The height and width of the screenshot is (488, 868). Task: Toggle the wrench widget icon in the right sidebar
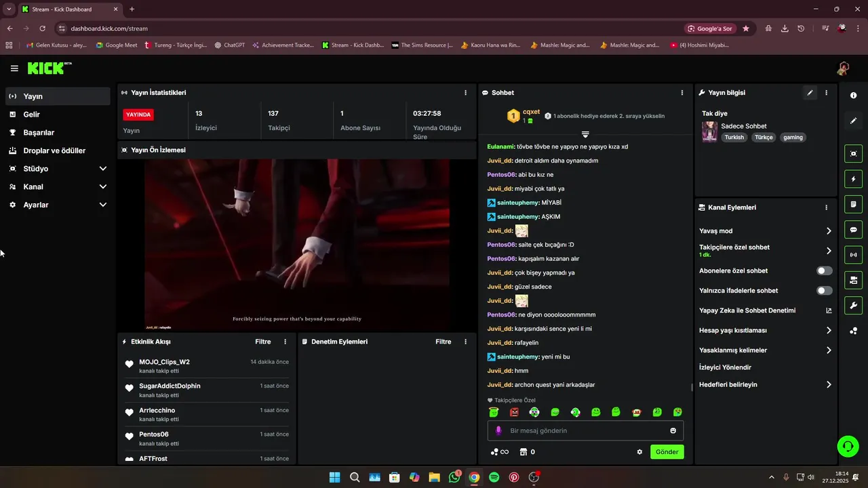(x=854, y=305)
